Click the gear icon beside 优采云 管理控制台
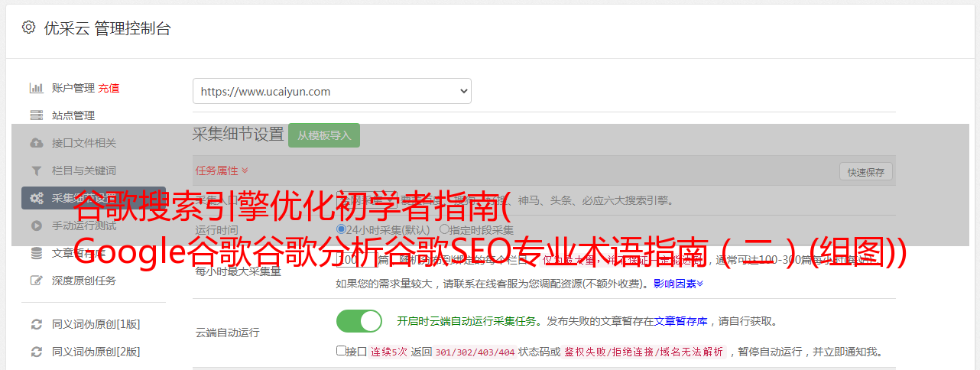The width and height of the screenshot is (980, 370). (28, 28)
